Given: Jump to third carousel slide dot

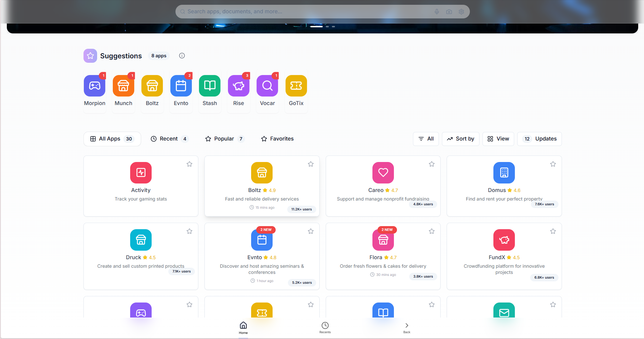Looking at the screenshot, I should coord(334,26).
